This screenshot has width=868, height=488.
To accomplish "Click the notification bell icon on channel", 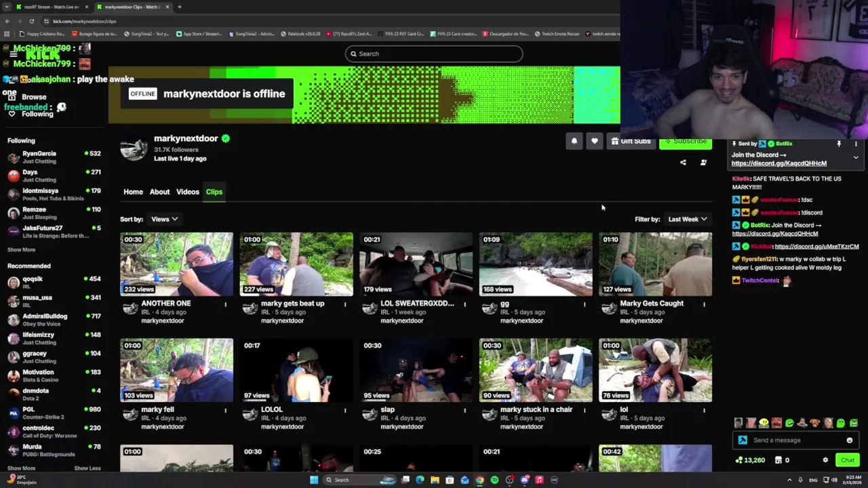I will [x=574, y=141].
